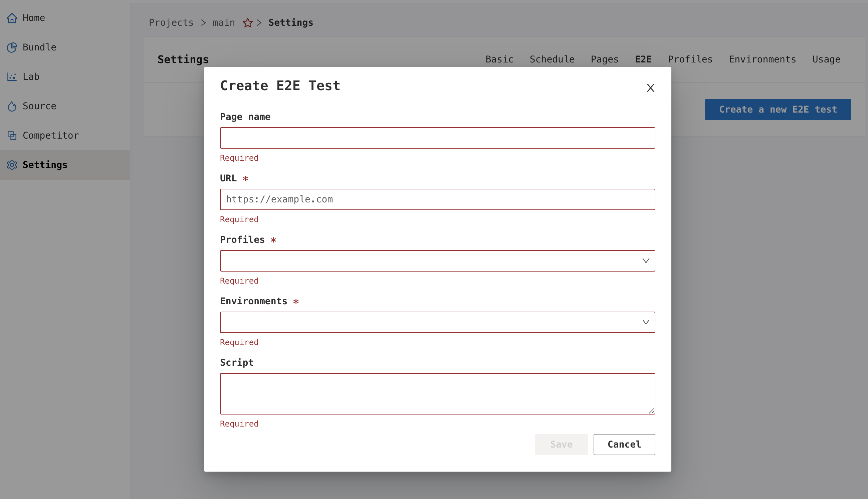Navigate to the Basic settings tab
Viewport: 868px width, 499px height.
pyautogui.click(x=499, y=59)
